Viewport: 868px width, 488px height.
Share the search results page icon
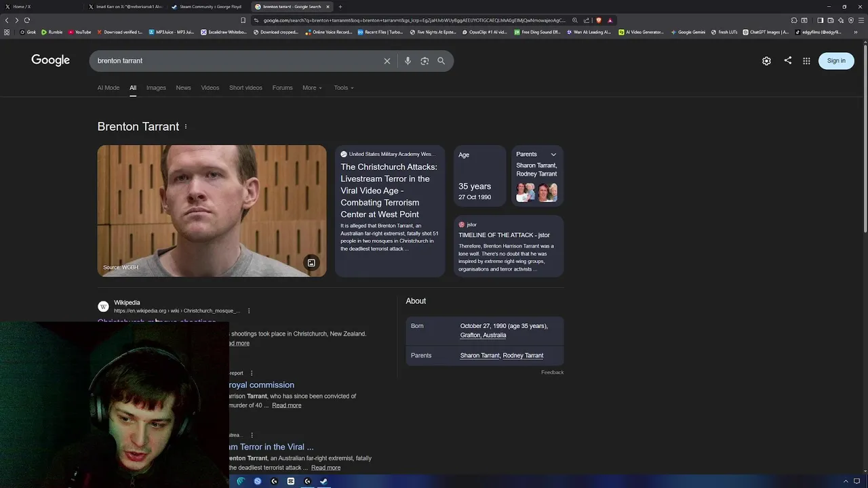[787, 60]
